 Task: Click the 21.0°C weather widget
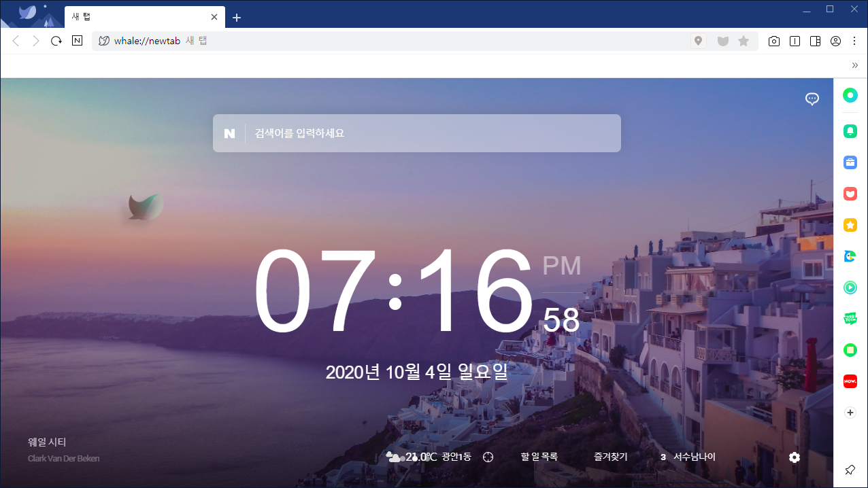(x=411, y=457)
